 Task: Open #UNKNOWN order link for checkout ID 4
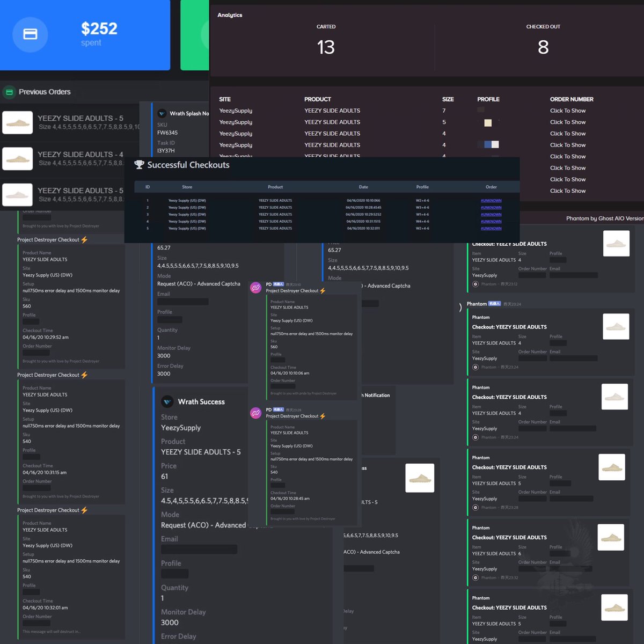491,222
